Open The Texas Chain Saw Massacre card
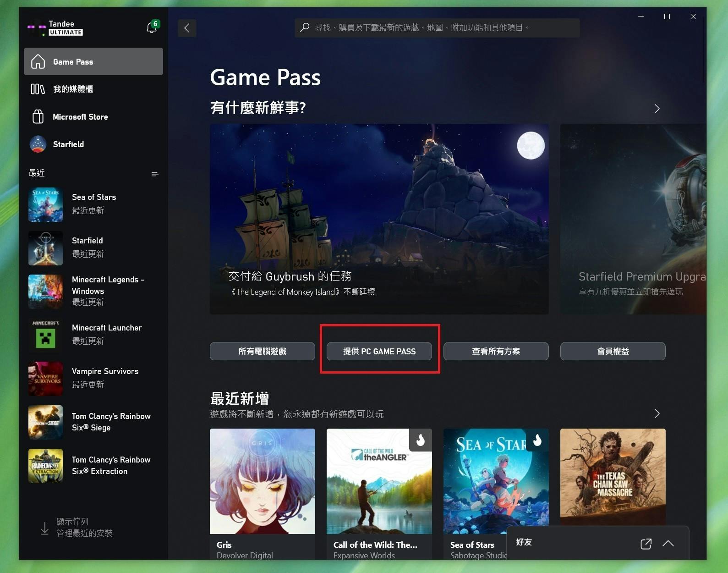Viewport: 728px width, 573px height. coord(613,477)
